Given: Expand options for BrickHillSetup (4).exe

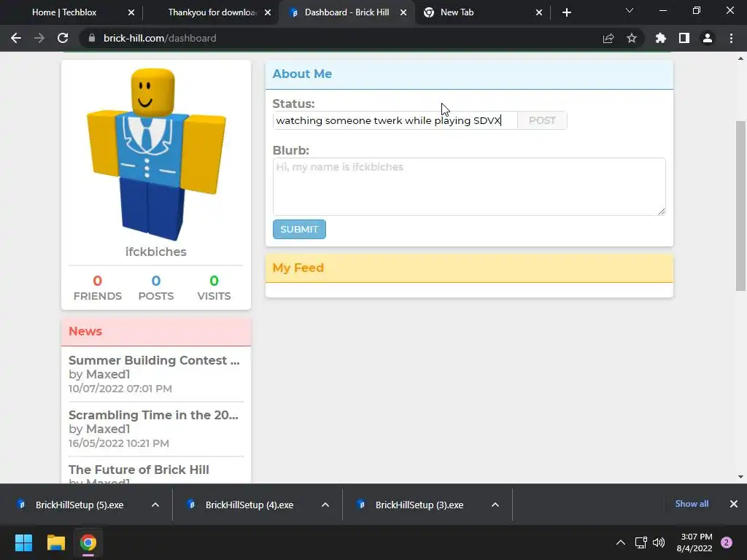Looking at the screenshot, I should coord(325,505).
